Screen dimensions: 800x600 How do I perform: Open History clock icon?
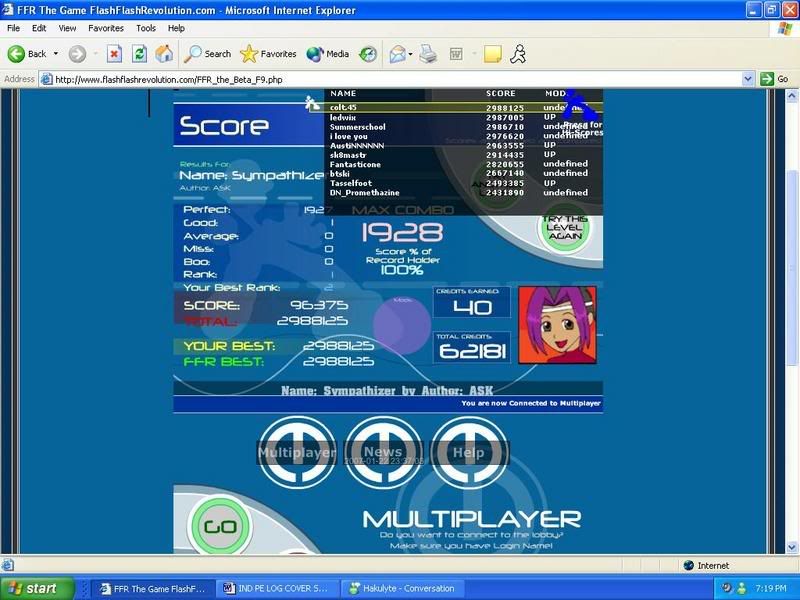click(368, 54)
